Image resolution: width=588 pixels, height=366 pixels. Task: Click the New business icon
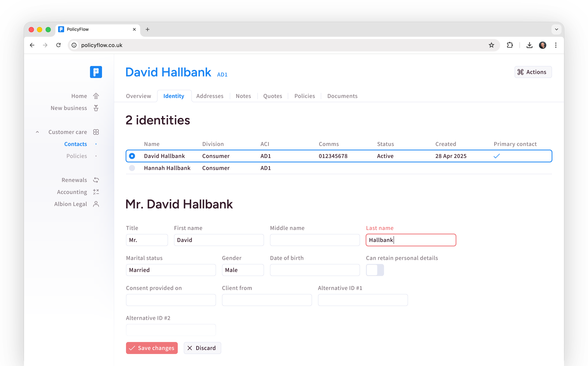[96, 108]
